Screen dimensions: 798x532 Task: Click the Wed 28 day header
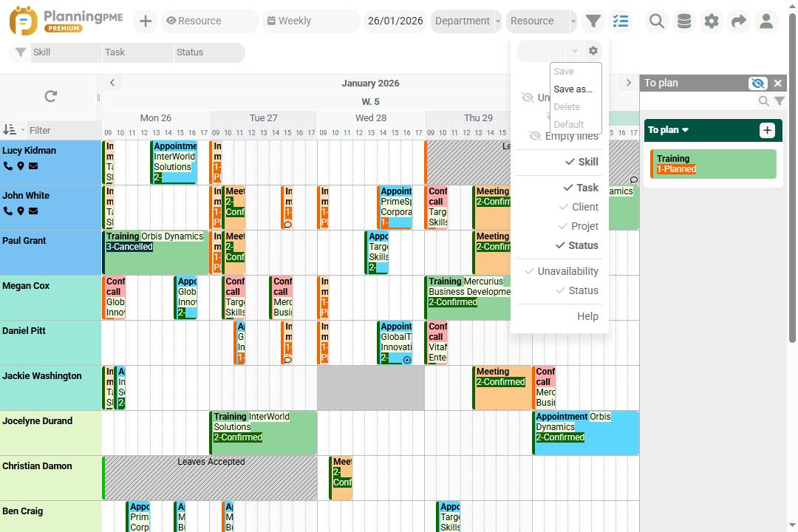(371, 118)
